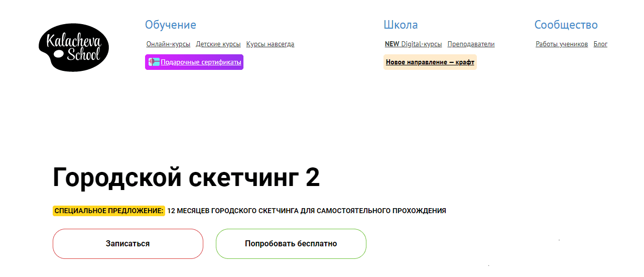
Task: Open the Digital-курсы link
Action: 422,44
